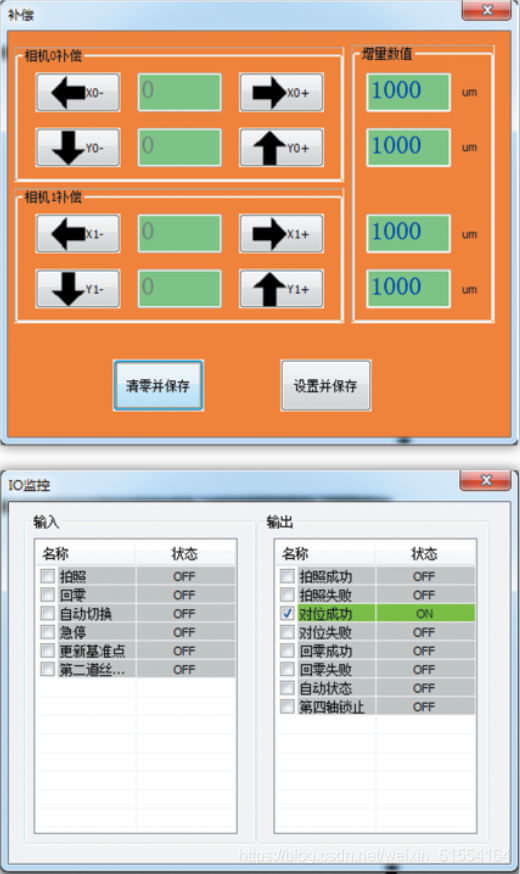Image resolution: width=520 pixels, height=874 pixels.
Task: Check the 第二道丝 input checkbox
Action: coord(48,669)
